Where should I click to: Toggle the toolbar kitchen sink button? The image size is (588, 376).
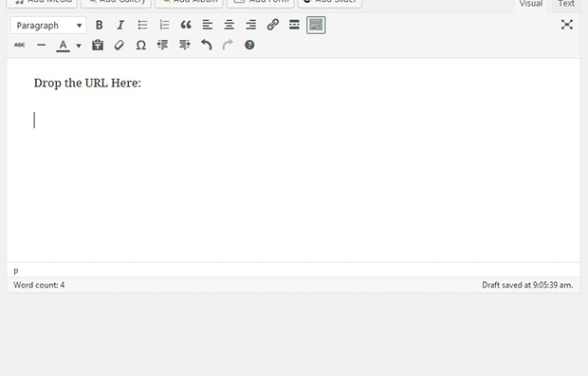point(316,26)
